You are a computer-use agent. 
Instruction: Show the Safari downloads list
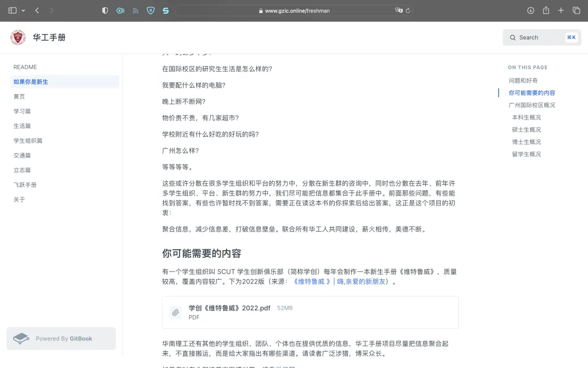(531, 10)
